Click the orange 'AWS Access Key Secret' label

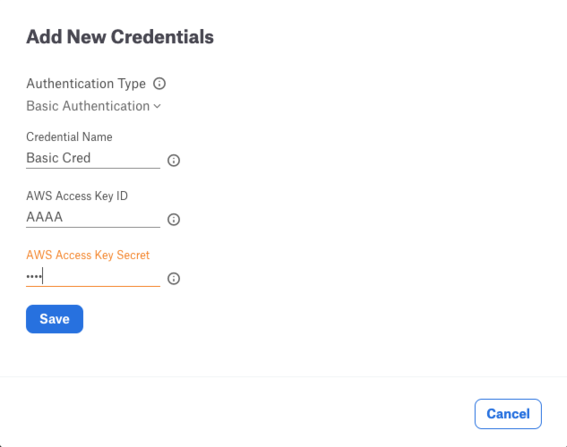coord(88,255)
